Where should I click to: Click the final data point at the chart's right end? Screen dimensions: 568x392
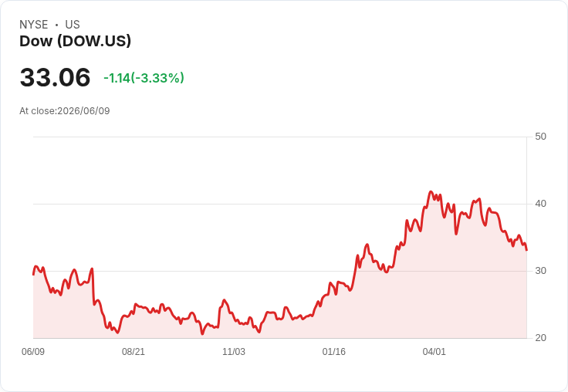tap(526, 250)
